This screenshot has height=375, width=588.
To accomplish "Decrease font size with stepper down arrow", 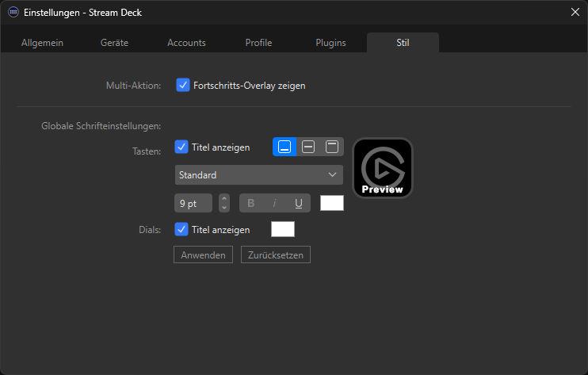I will pos(224,208).
